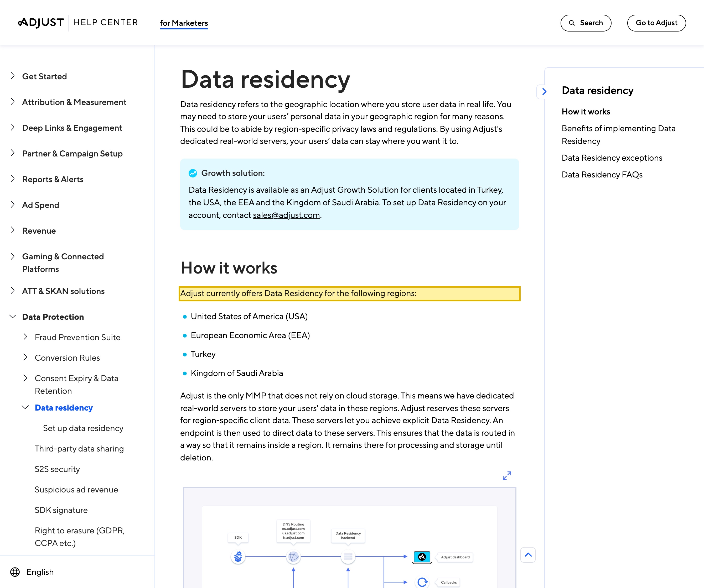The width and height of the screenshot is (704, 588).
Task: Click the globe language icon
Action: coord(15,572)
